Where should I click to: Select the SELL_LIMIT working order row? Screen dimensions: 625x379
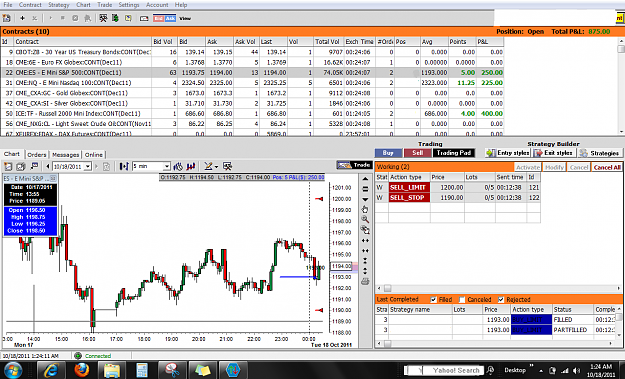click(458, 187)
